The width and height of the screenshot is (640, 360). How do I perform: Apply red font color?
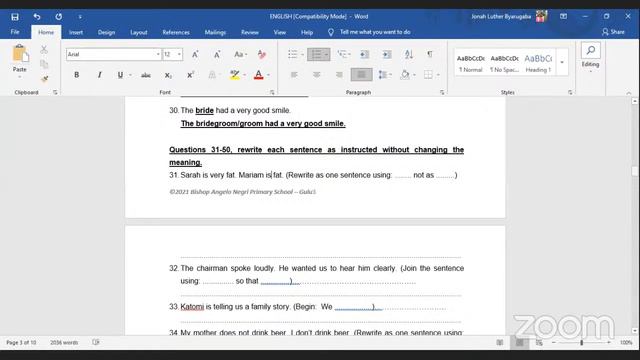258,75
